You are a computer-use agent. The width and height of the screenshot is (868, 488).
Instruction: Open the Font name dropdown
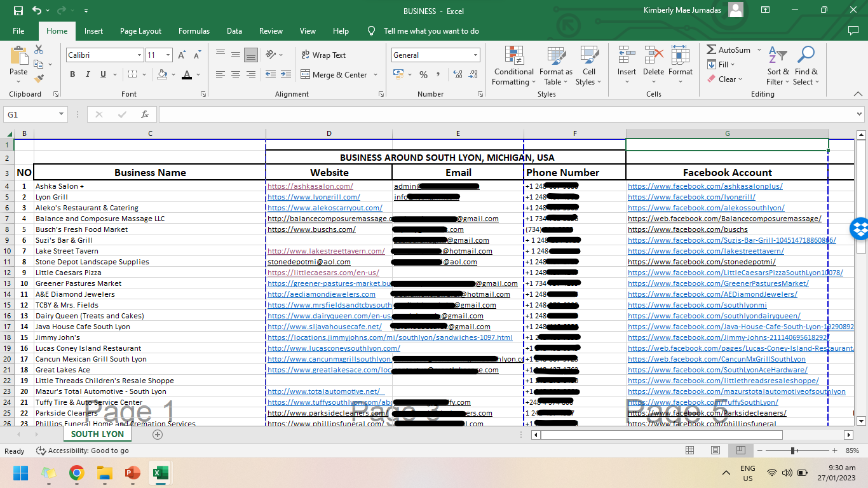pyautogui.click(x=139, y=55)
